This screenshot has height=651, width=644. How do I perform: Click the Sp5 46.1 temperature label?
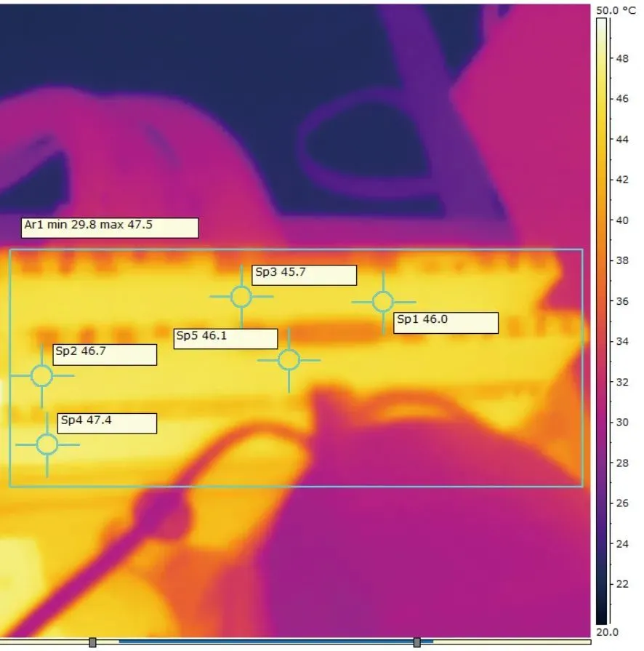(x=225, y=339)
